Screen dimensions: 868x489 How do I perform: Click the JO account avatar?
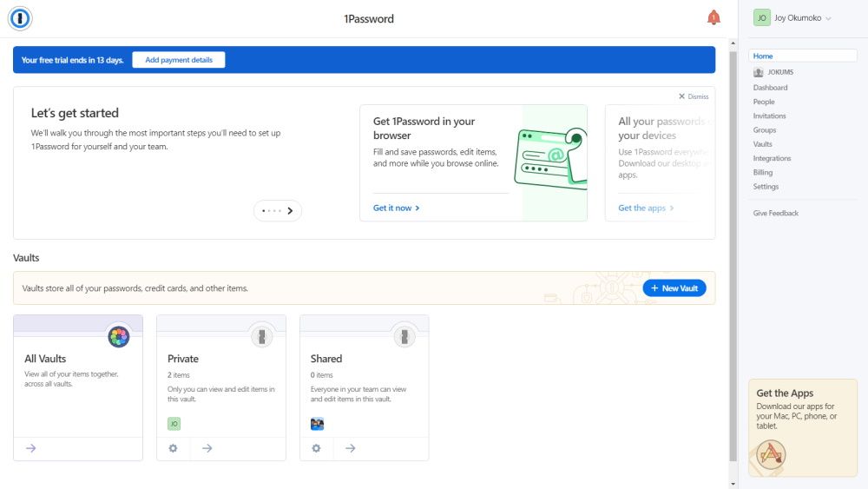[762, 17]
